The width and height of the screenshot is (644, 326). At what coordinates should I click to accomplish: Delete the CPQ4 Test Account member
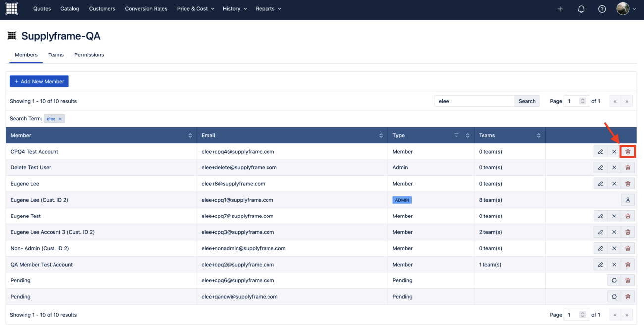[628, 152]
